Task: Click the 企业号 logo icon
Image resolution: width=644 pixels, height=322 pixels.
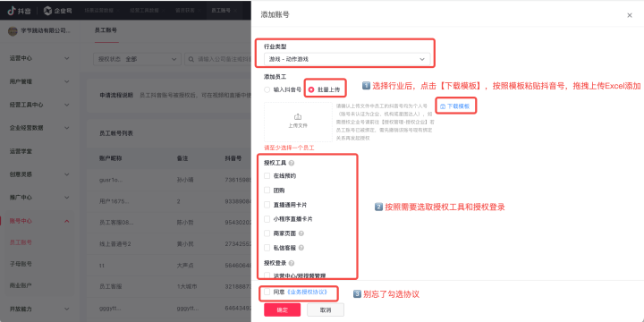Action: click(x=47, y=11)
